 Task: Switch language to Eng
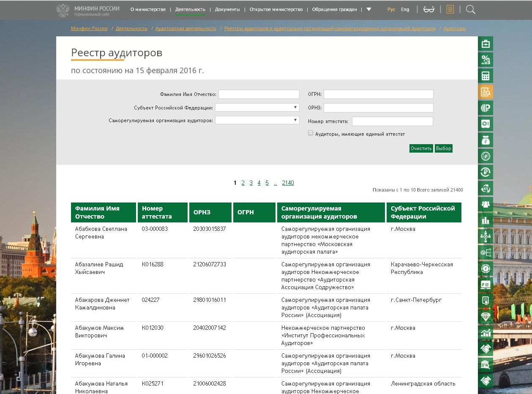coord(405,9)
